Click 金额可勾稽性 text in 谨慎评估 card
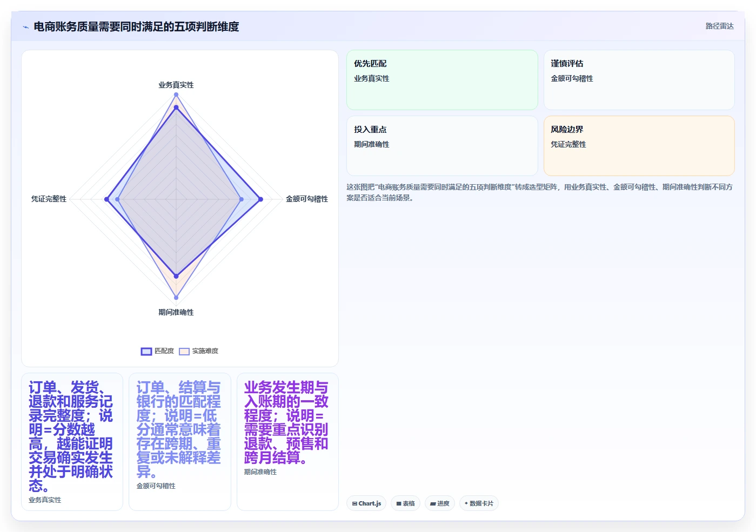The width and height of the screenshot is (756, 532). [x=572, y=78]
